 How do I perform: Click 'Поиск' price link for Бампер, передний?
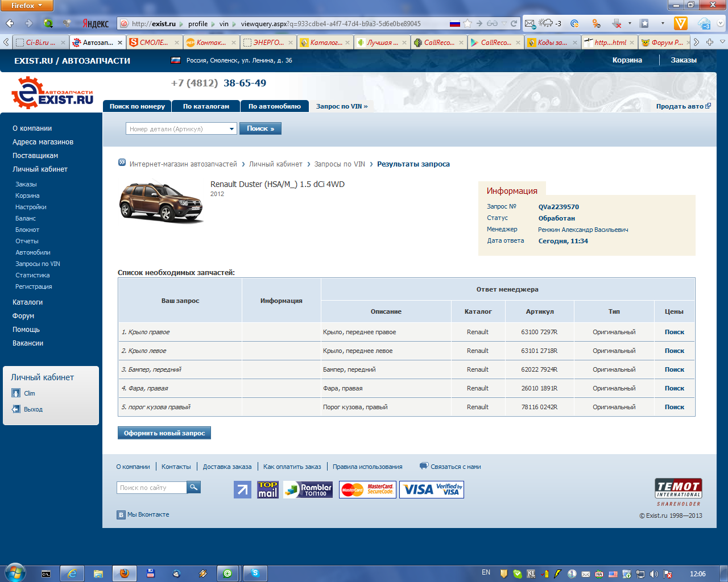click(x=674, y=369)
